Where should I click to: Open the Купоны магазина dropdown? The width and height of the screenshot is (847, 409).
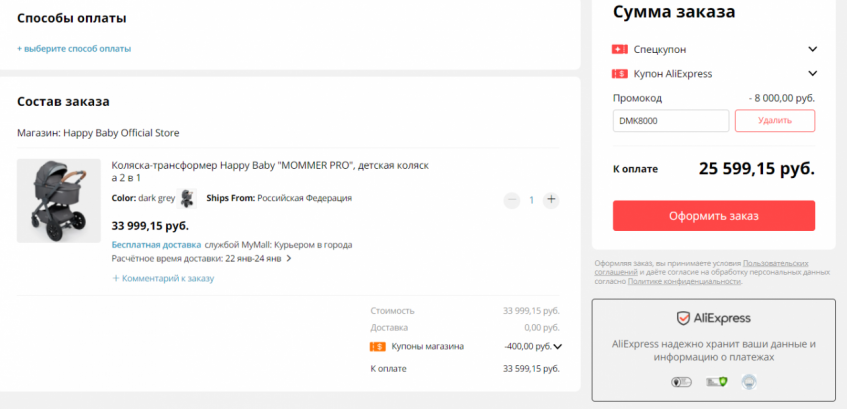pyautogui.click(x=557, y=347)
